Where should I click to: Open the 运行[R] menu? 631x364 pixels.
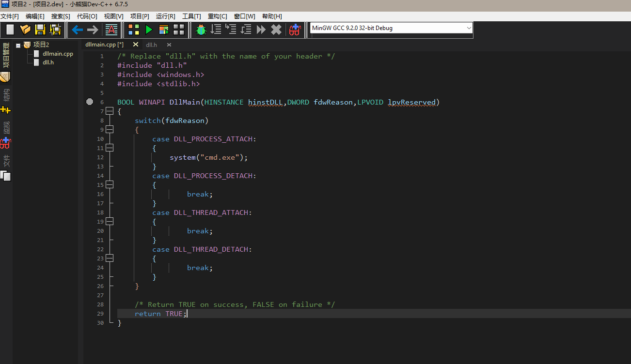(166, 16)
